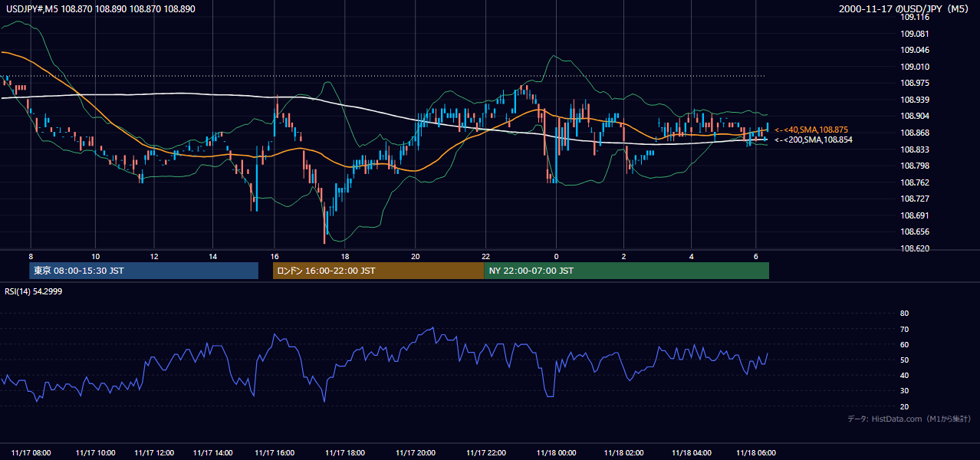The width and height of the screenshot is (980, 460).
Task: Click the hour 12 tick on price chart
Action: [x=154, y=257]
